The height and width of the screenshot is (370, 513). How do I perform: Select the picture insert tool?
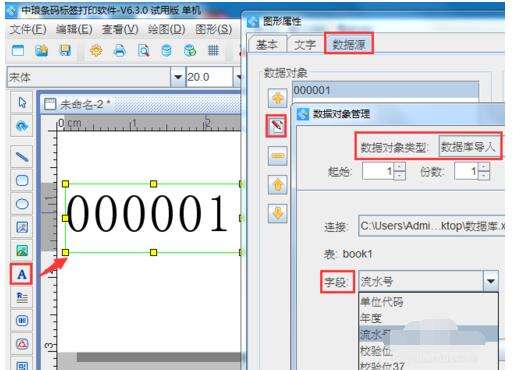[x=22, y=250]
